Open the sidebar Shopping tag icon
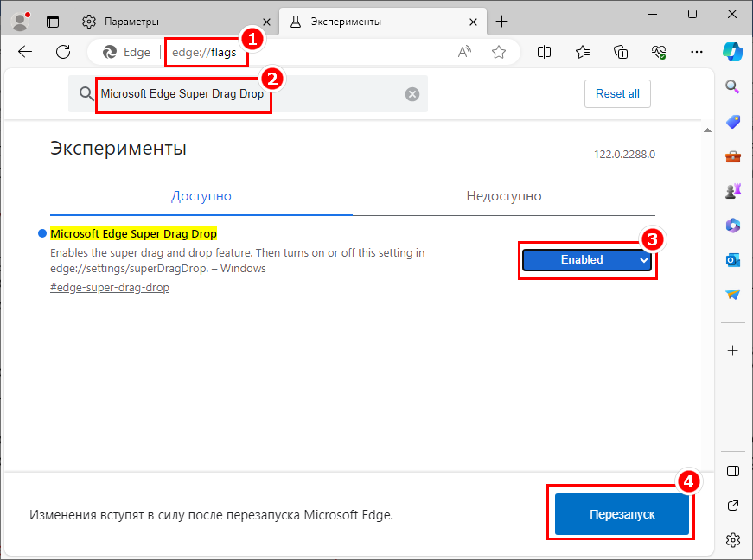Viewport: 753px width, 560px height. (733, 122)
